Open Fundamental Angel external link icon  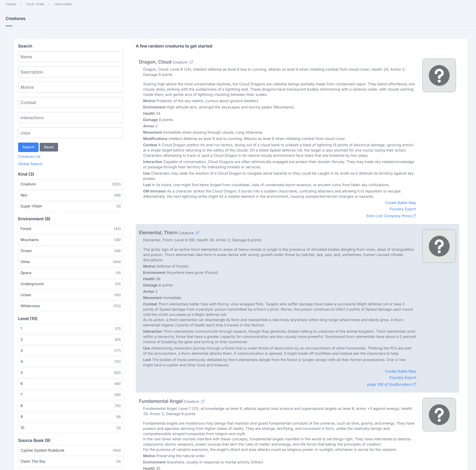tap(203, 401)
